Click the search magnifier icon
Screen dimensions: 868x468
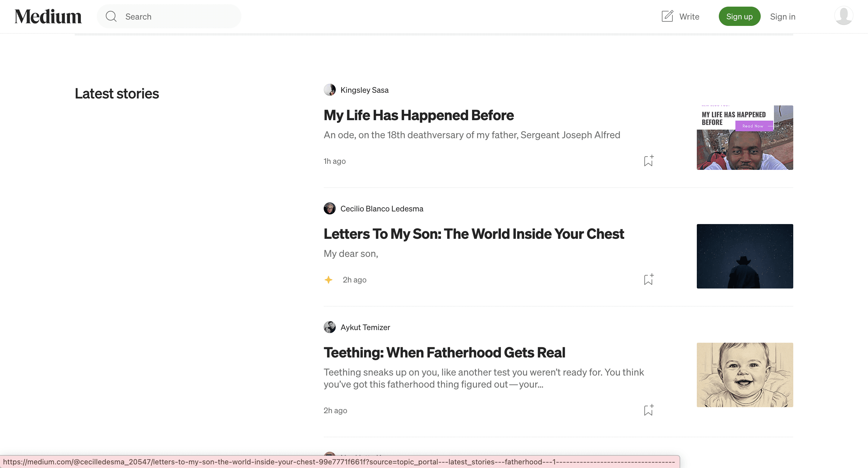[x=111, y=16]
